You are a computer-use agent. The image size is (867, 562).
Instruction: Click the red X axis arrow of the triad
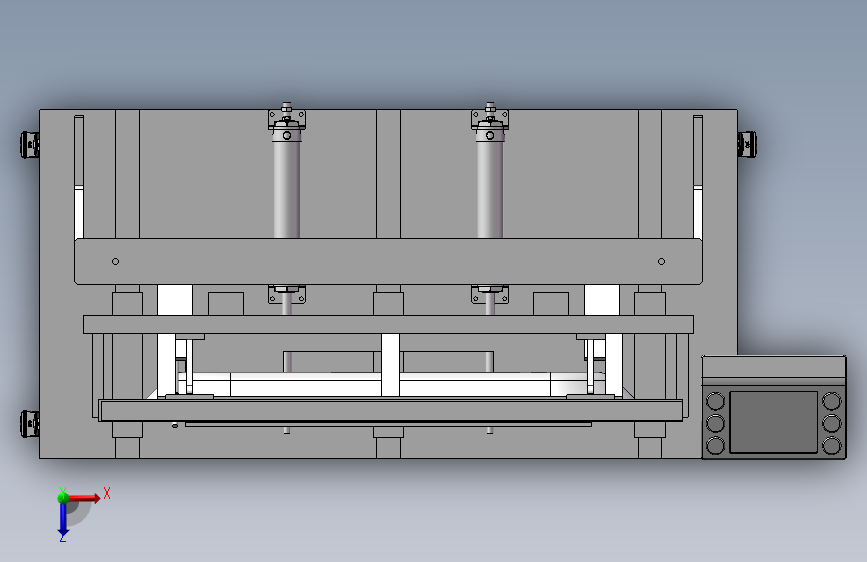[x=84, y=498]
